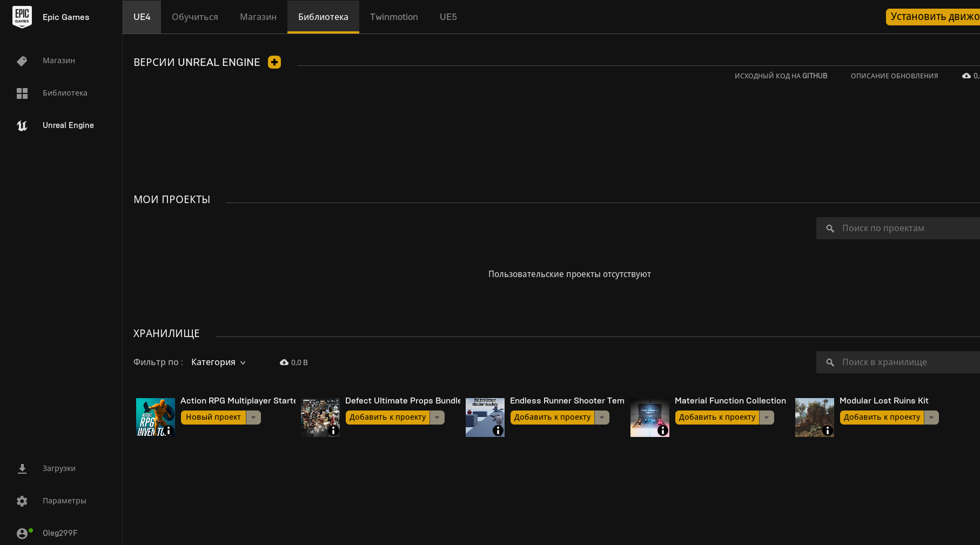
Task: Open the Загрузки download icon
Action: click(22, 469)
